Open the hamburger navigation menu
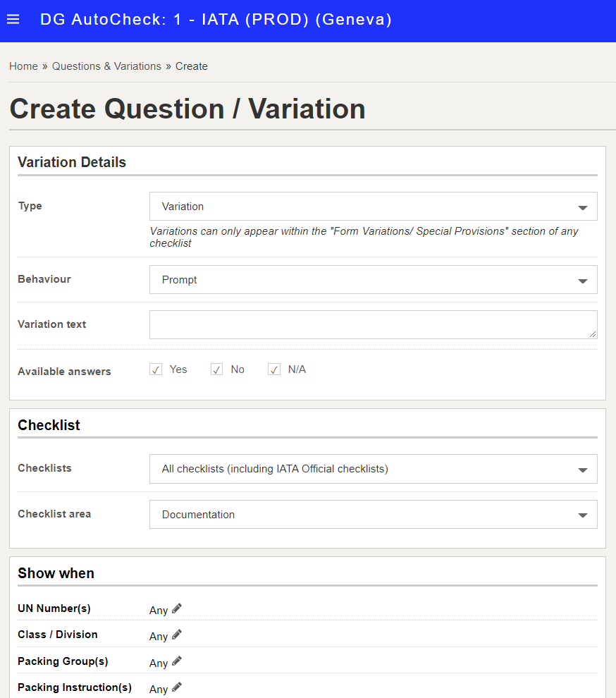 (13, 19)
